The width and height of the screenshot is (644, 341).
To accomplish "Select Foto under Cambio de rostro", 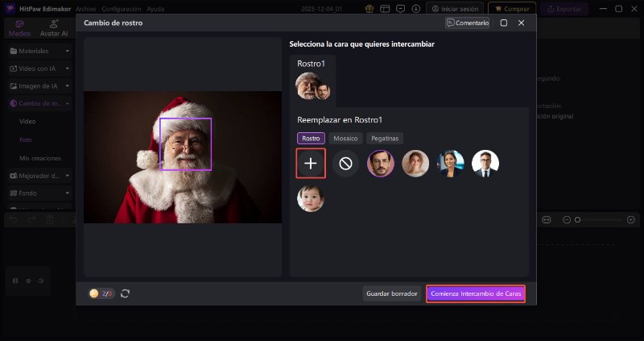I will (26, 139).
